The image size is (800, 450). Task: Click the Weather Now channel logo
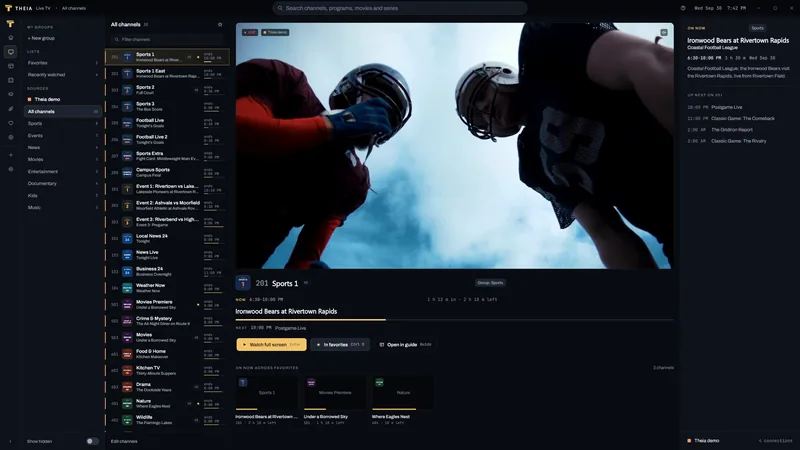(127, 288)
